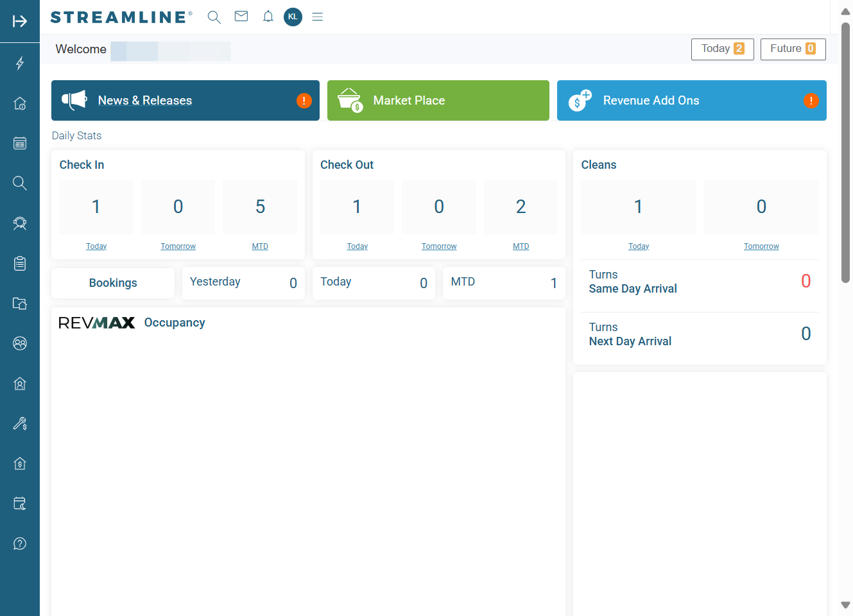Click the Today 2 button
853x616 pixels.
(723, 49)
